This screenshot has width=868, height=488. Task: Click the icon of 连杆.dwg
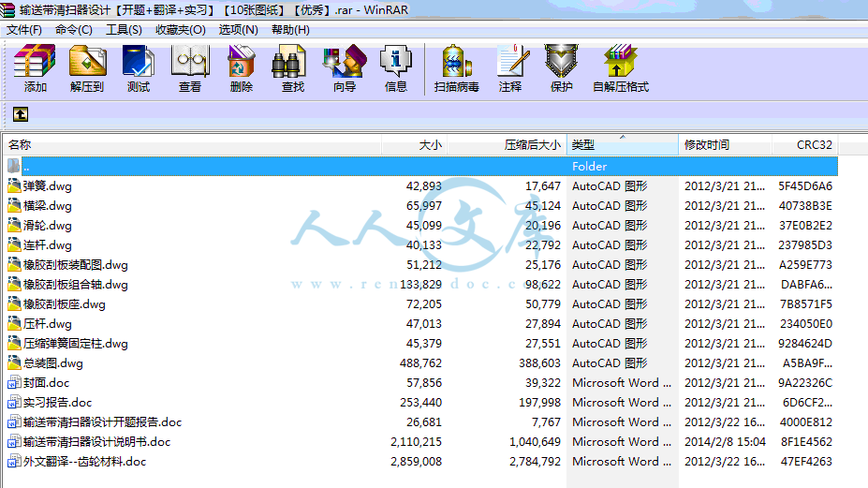[x=14, y=244]
